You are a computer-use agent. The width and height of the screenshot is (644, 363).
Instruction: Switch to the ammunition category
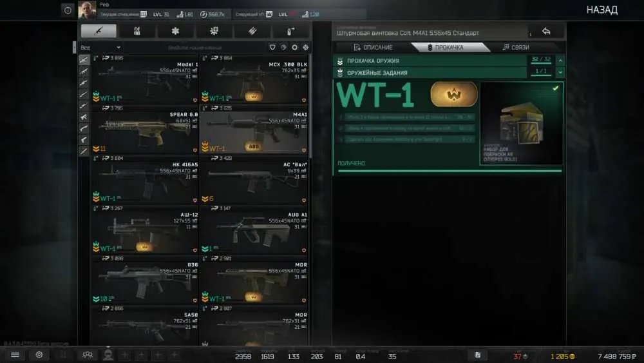coord(252,31)
